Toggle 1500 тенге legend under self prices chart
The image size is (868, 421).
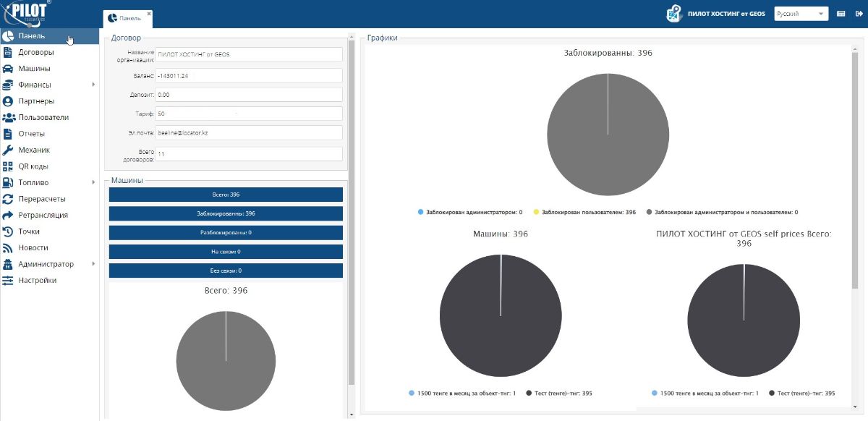[706, 393]
